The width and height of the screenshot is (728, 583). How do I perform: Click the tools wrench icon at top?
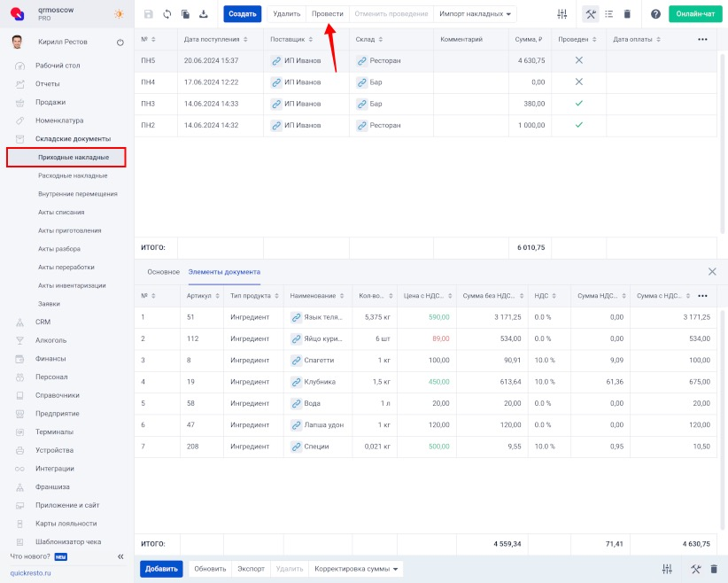591,14
